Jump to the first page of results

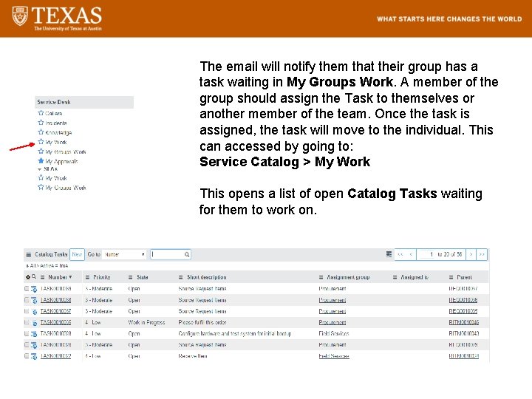400,254
